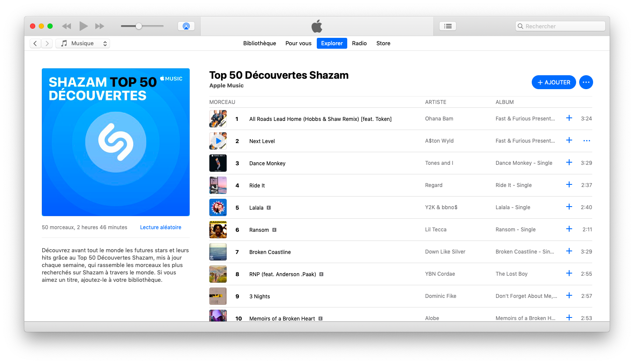Screen dimensions: 634x364
Task: Open artist Ohana Bam
Action: pyautogui.click(x=439, y=119)
